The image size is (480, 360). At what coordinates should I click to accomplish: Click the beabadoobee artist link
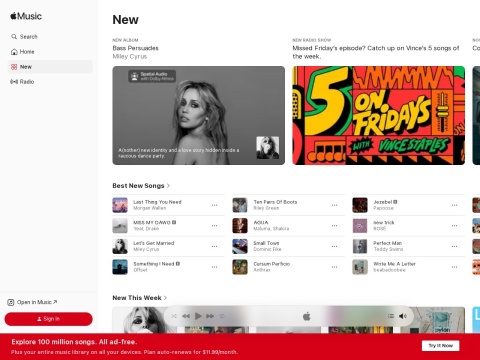389,270
